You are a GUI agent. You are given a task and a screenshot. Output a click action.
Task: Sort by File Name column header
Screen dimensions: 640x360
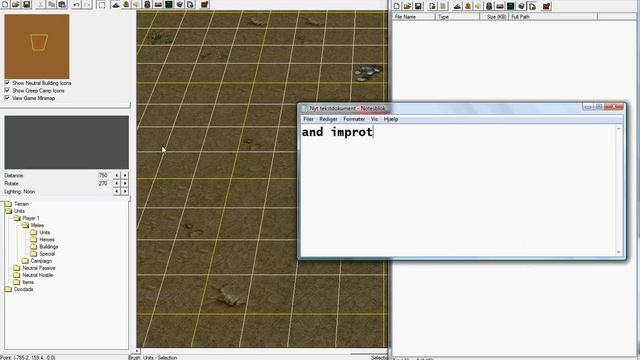(x=414, y=17)
